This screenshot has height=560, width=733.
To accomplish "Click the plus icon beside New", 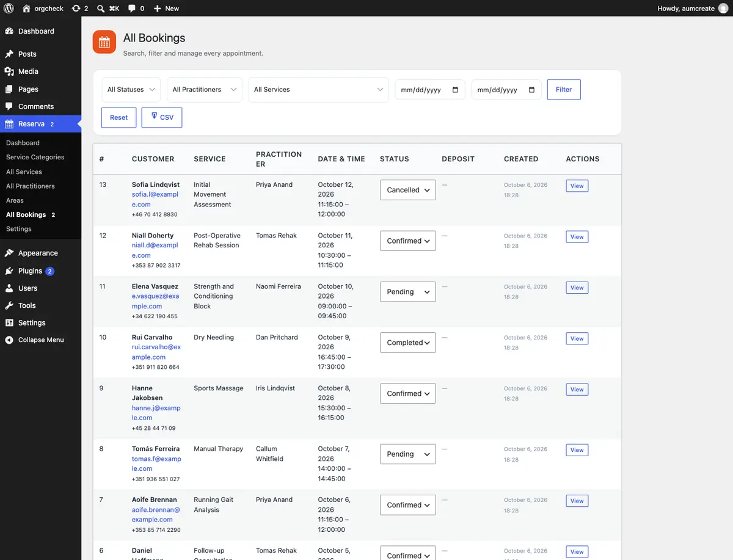I will [x=158, y=9].
